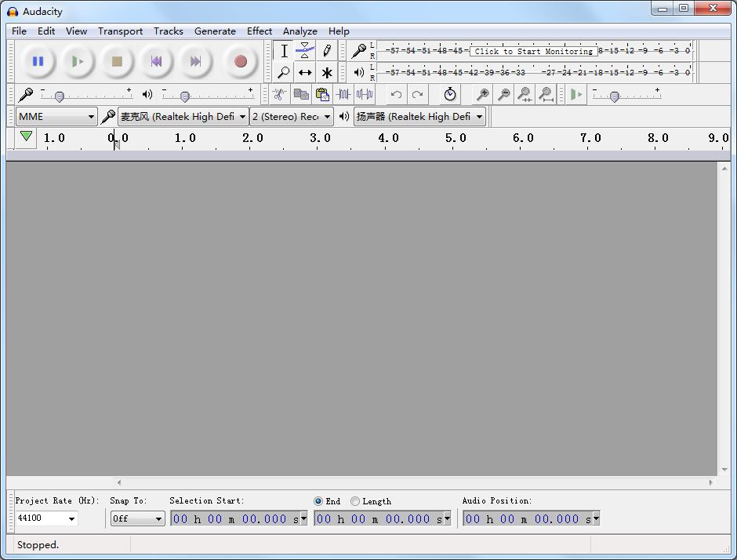
Task: Open the Tracks menu
Action: coord(169,31)
